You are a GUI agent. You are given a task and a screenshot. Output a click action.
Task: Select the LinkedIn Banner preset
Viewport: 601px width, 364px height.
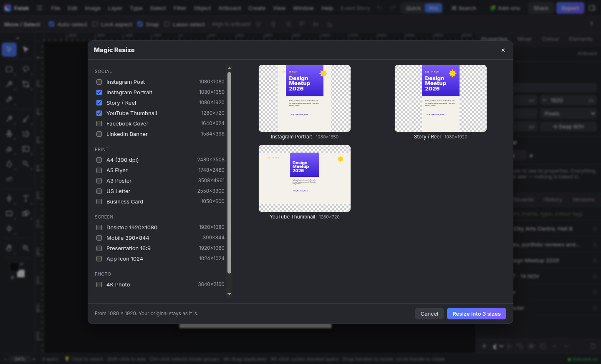(99, 134)
